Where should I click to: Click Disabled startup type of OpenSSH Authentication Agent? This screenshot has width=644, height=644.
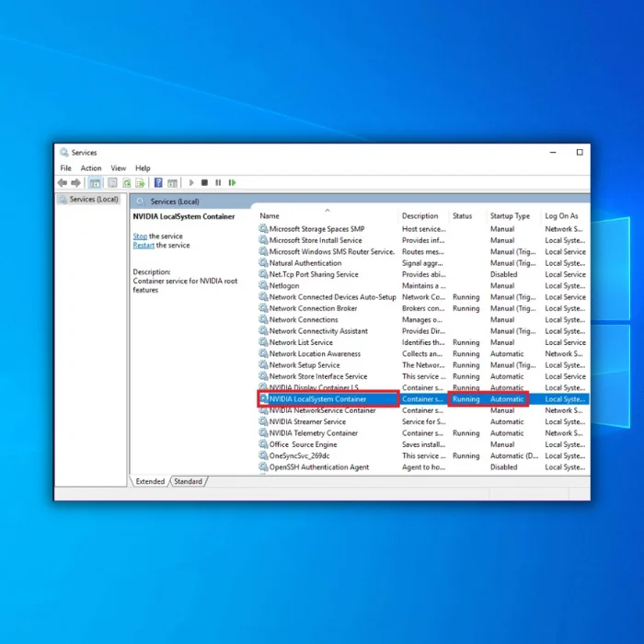[503, 467]
